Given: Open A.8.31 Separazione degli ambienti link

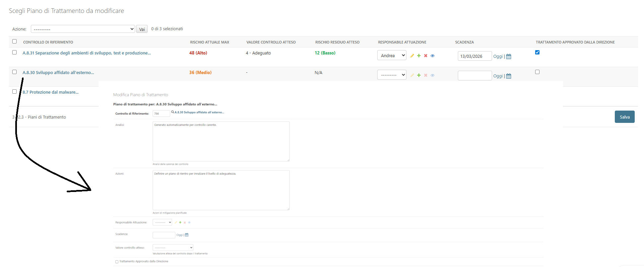Looking at the screenshot, I should click(87, 53).
